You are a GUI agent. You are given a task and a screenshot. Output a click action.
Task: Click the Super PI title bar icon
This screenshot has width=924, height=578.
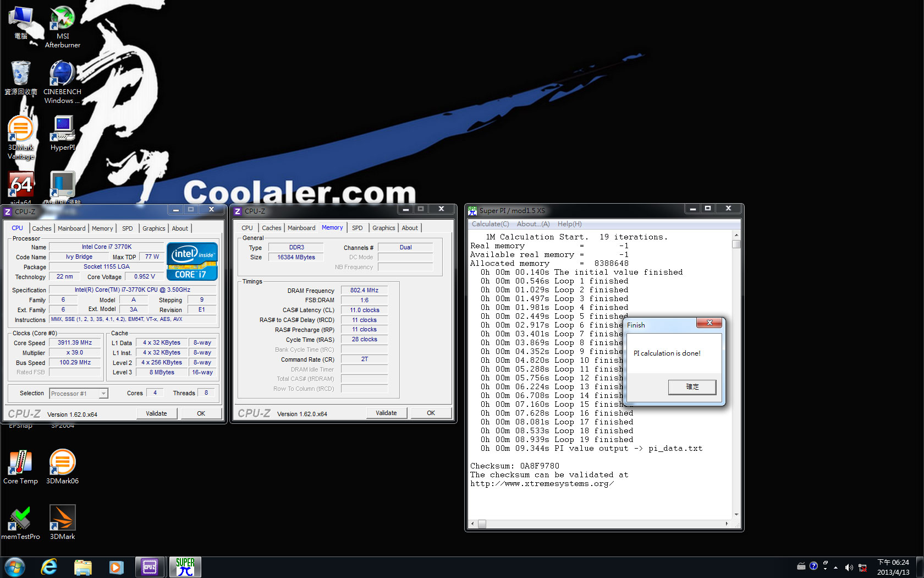[x=472, y=210]
